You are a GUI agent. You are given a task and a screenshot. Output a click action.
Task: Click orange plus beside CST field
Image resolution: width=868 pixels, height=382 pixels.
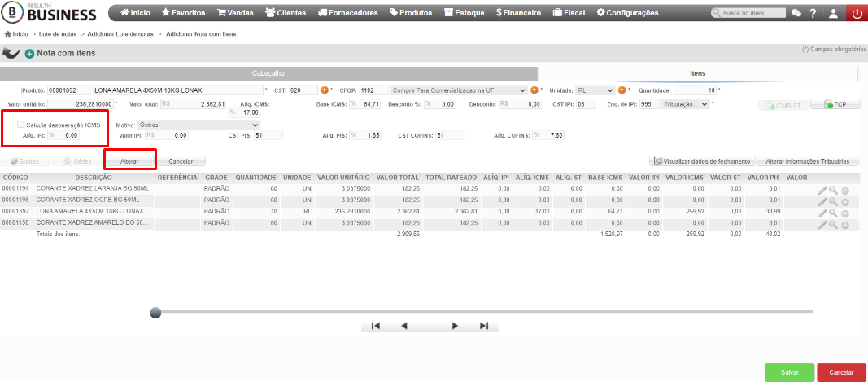pyautogui.click(x=325, y=90)
